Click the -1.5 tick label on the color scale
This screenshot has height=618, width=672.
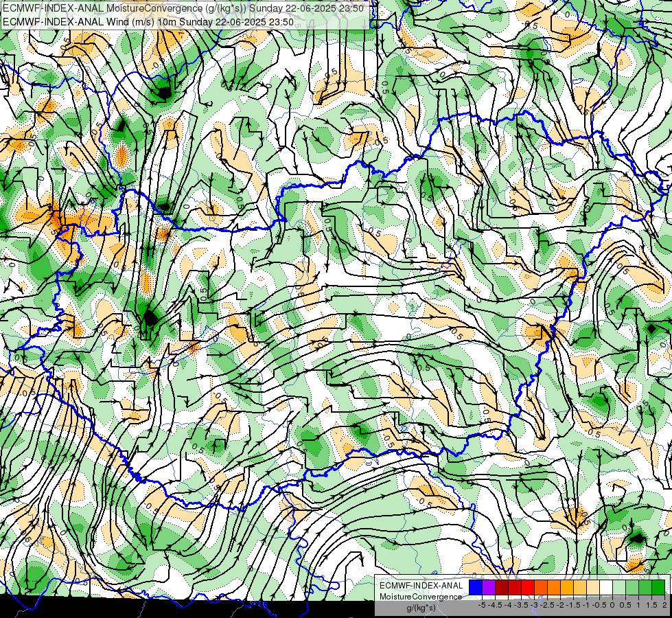(x=573, y=605)
